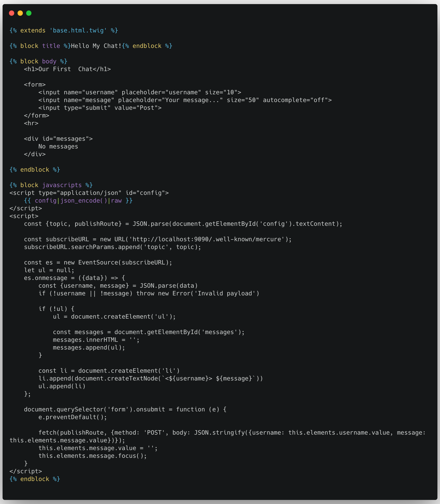Click the username input line with size="10"
The image size is (440, 504).
(140, 92)
